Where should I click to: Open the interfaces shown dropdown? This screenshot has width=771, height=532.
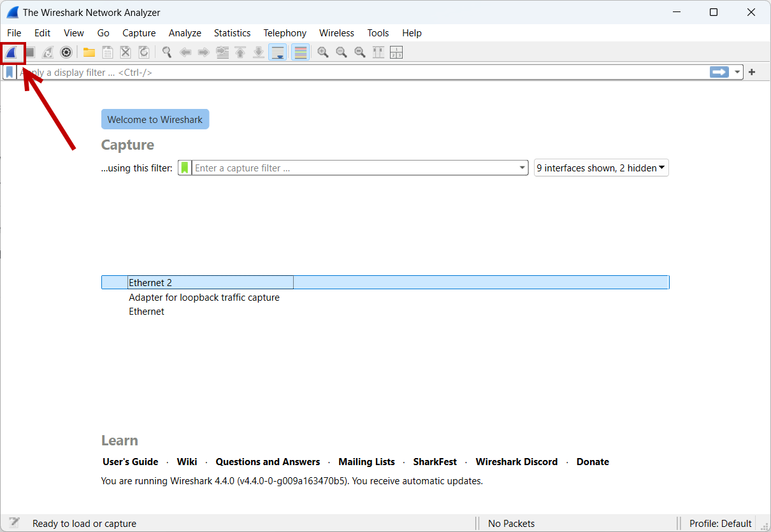click(601, 168)
